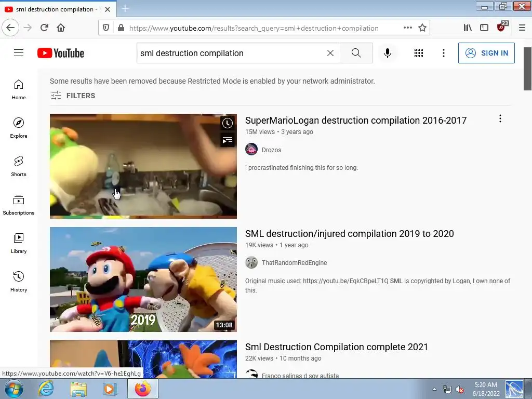The height and width of the screenshot is (399, 532).
Task: Bookmark this page with the star
Action: click(x=422, y=28)
